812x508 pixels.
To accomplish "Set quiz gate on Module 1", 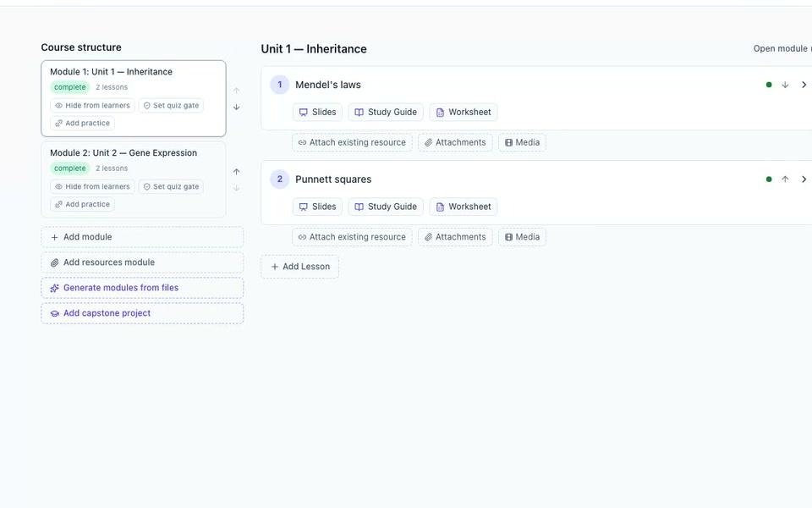I will click(x=171, y=105).
